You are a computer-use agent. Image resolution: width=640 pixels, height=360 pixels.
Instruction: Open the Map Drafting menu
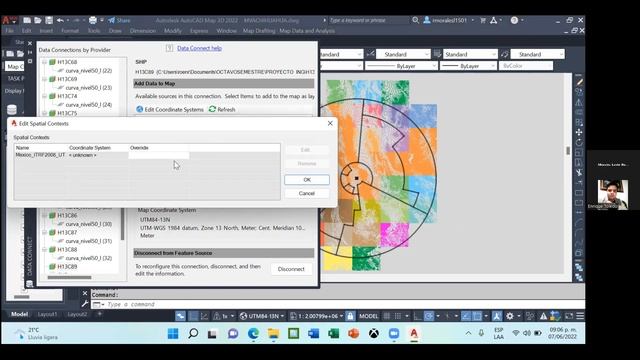[x=259, y=31]
